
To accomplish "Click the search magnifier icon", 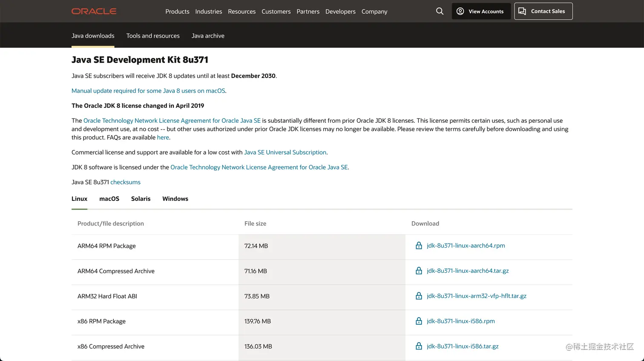I will 440,11.
